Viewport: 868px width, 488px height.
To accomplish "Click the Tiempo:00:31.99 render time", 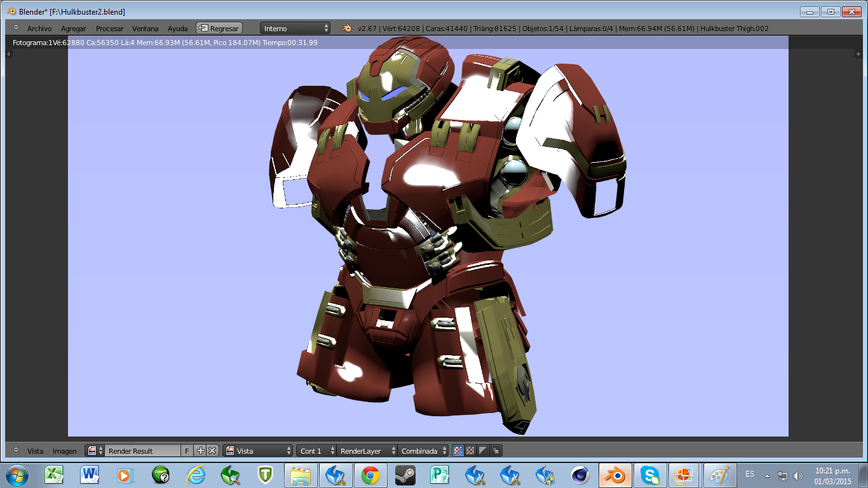I will [289, 43].
